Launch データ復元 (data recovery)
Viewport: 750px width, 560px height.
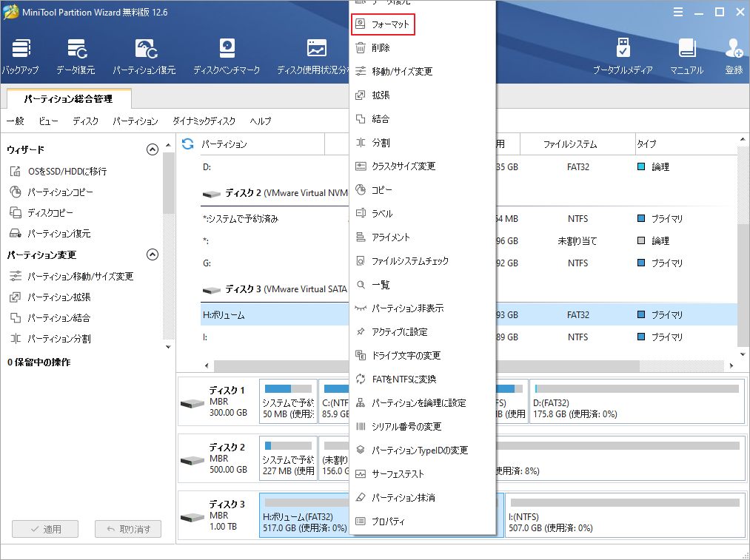point(77,53)
